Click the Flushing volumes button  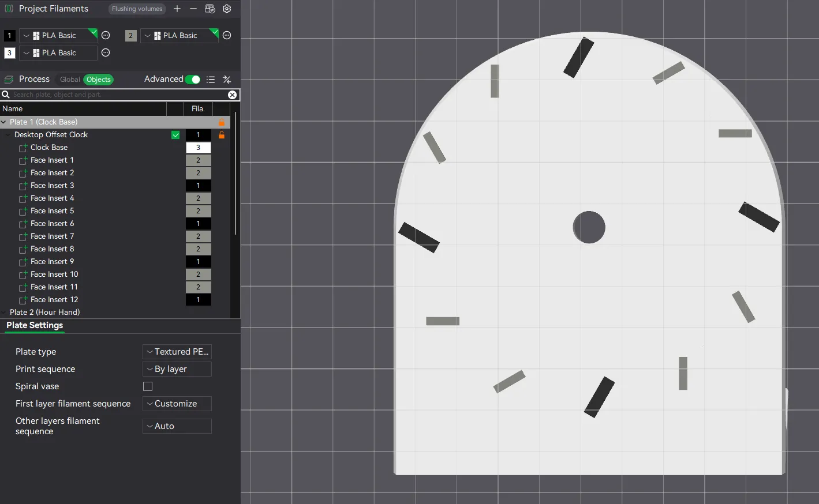click(x=137, y=9)
